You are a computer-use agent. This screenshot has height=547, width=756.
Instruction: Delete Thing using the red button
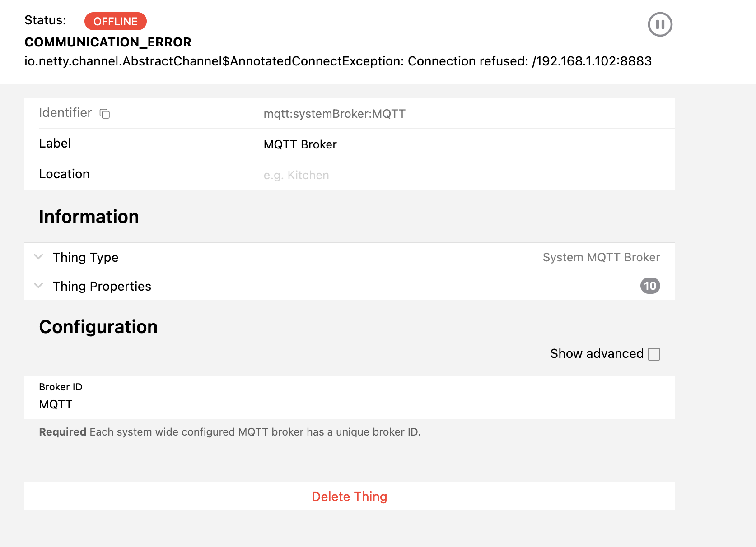pyautogui.click(x=350, y=496)
